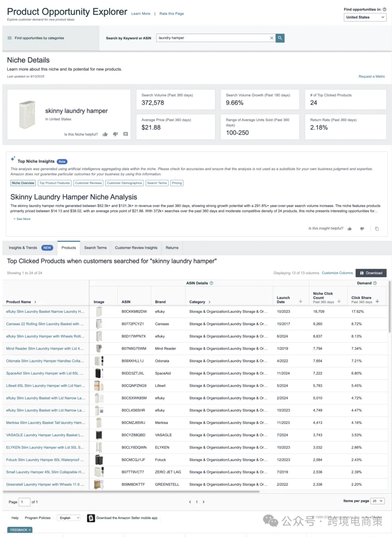Viewport: 392px width, 537px height.
Task: Click the Amazon Seller app icon
Action: click(x=91, y=518)
